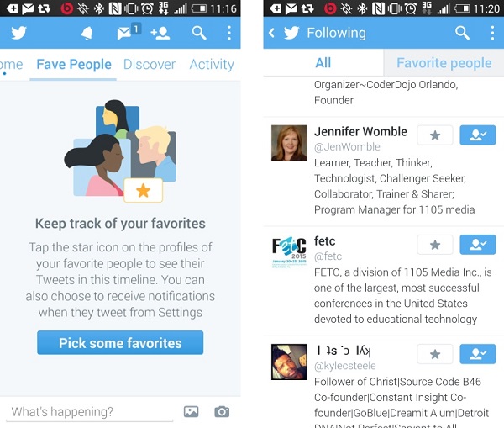Toggle favorite star for fetc
The height and width of the screenshot is (428, 504).
click(x=435, y=245)
